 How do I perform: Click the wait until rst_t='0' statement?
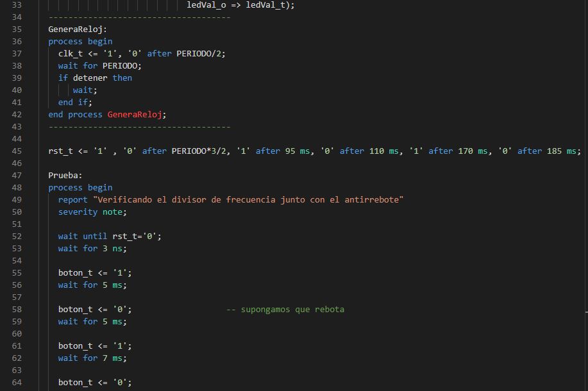(110, 236)
